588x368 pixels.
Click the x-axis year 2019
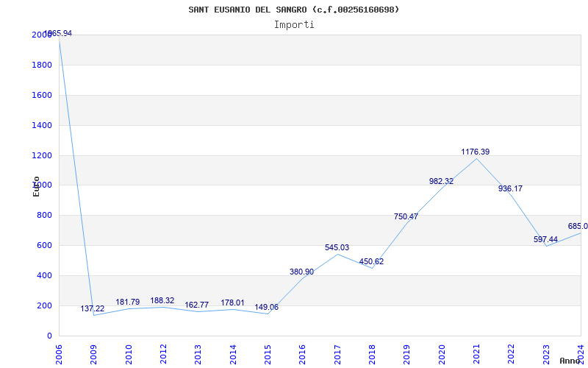407,354
